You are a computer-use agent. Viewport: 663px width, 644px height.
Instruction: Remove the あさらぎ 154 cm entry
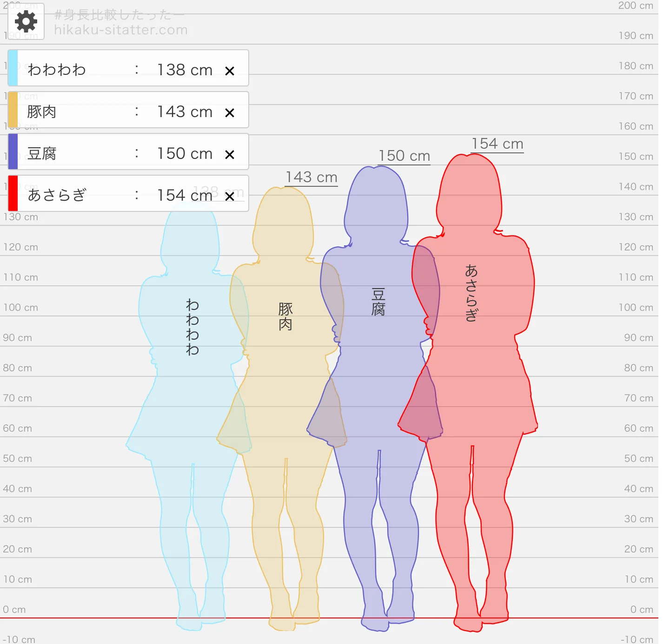[x=229, y=196]
